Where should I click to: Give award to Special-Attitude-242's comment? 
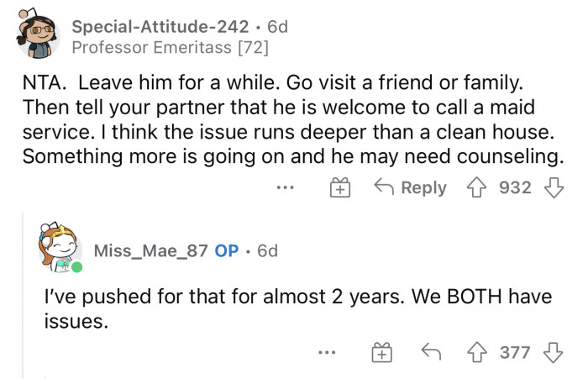339,188
